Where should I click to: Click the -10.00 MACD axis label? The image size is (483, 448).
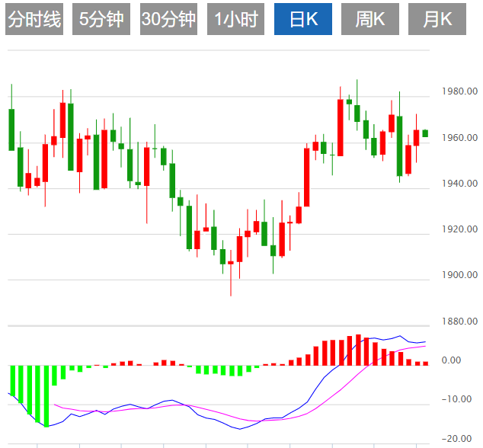pyautogui.click(x=456, y=399)
